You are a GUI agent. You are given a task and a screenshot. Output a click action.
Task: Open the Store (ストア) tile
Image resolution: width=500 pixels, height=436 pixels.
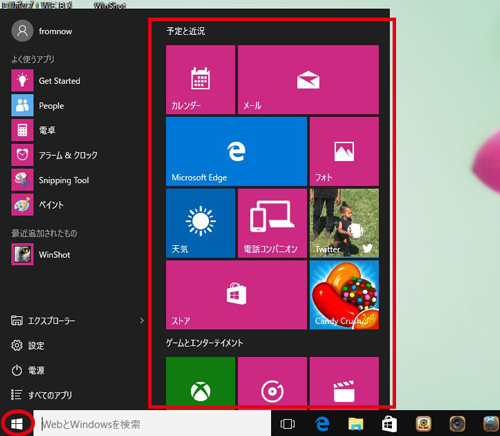(236, 295)
